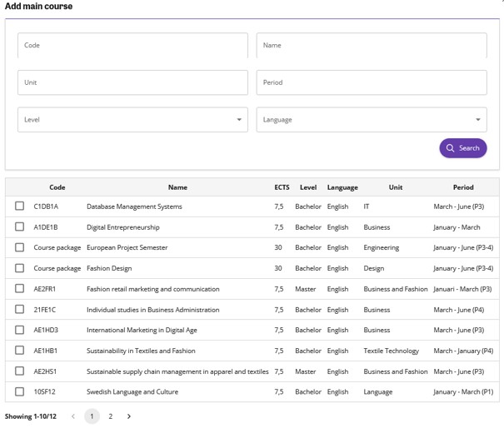
Task: Click International Marketing in Digital Age
Action: click(142, 331)
